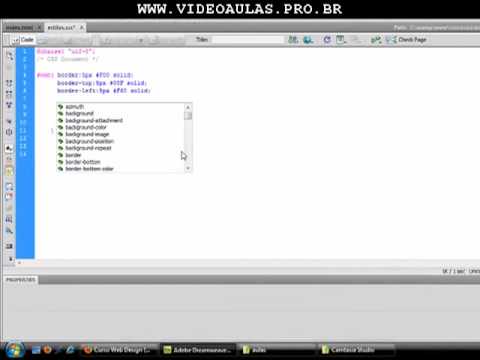Switch to Adobe Dreamweaver taskbar button
Image resolution: width=480 pixels, height=360 pixels.
[198, 350]
